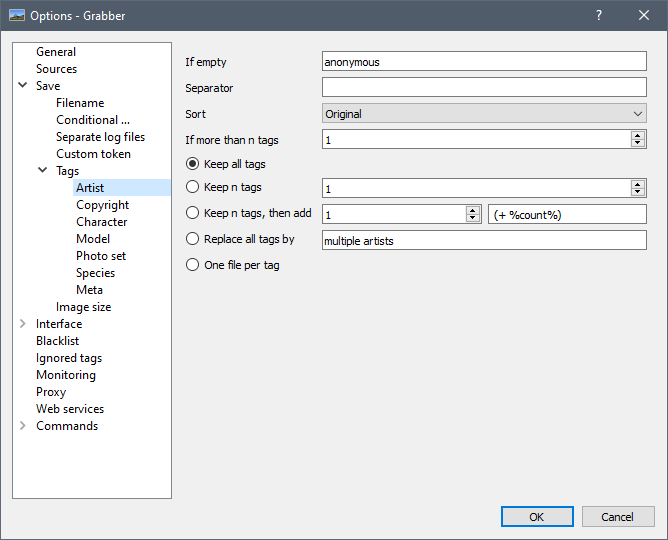This screenshot has height=540, width=668.
Task: Open Image size settings
Action: 84,307
